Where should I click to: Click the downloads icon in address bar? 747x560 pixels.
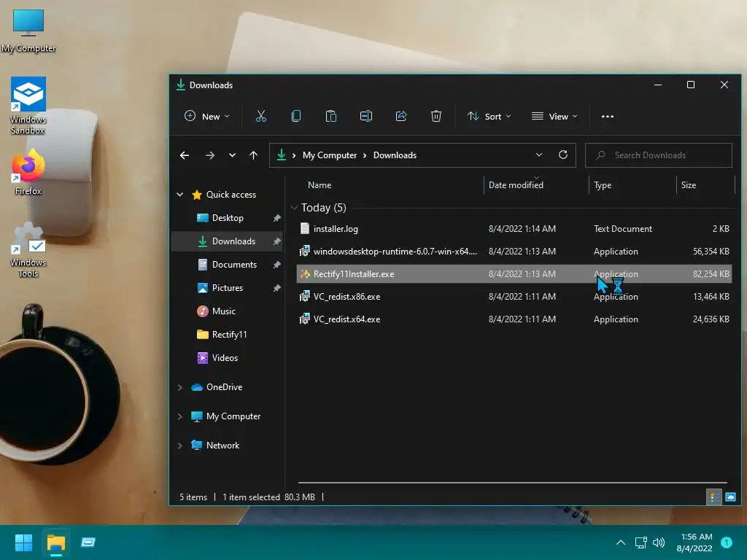point(282,155)
